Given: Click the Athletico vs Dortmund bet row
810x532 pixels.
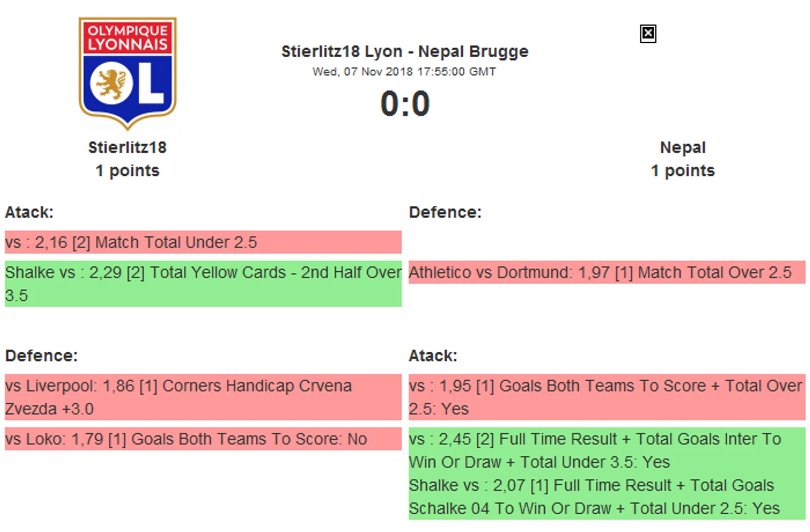Looking at the screenshot, I should 606,272.
